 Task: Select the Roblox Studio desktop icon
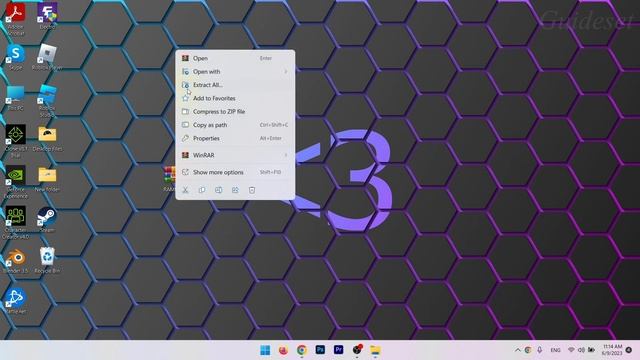coord(47,101)
